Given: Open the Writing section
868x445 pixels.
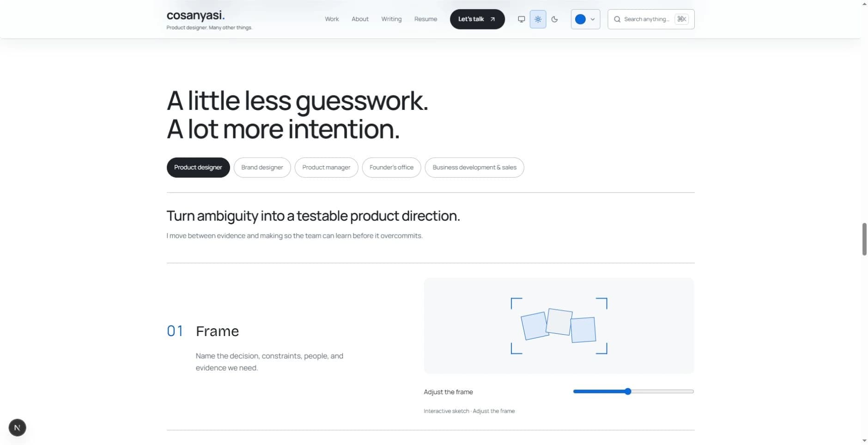Looking at the screenshot, I should click(x=391, y=19).
